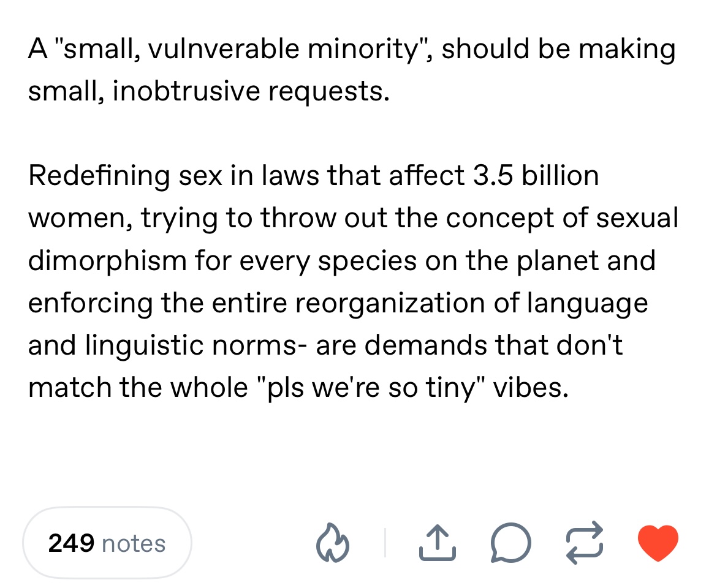Open the 249 notes button
The width and height of the screenshot is (717, 588).
point(107,543)
